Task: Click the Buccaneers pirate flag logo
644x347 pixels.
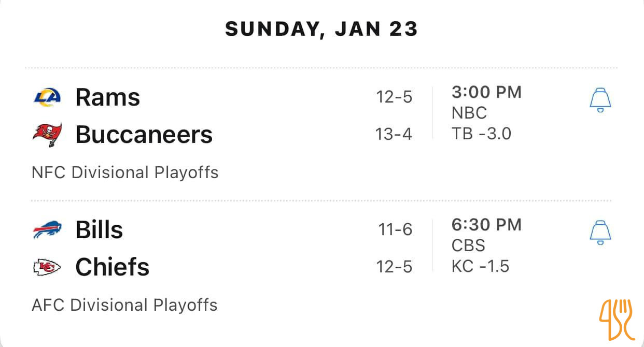Action: (47, 135)
